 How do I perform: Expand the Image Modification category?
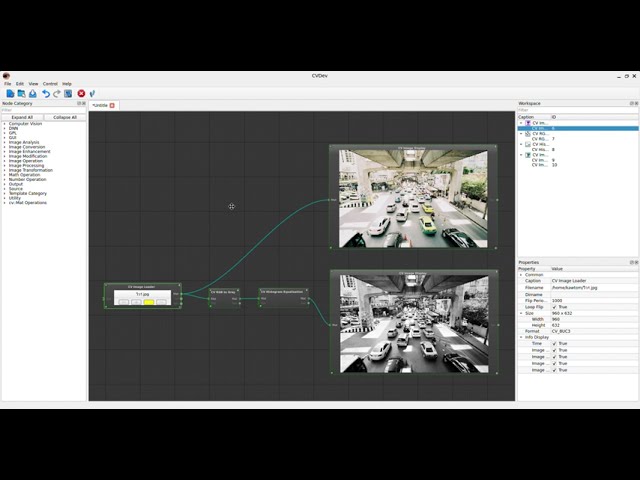click(x=5, y=156)
